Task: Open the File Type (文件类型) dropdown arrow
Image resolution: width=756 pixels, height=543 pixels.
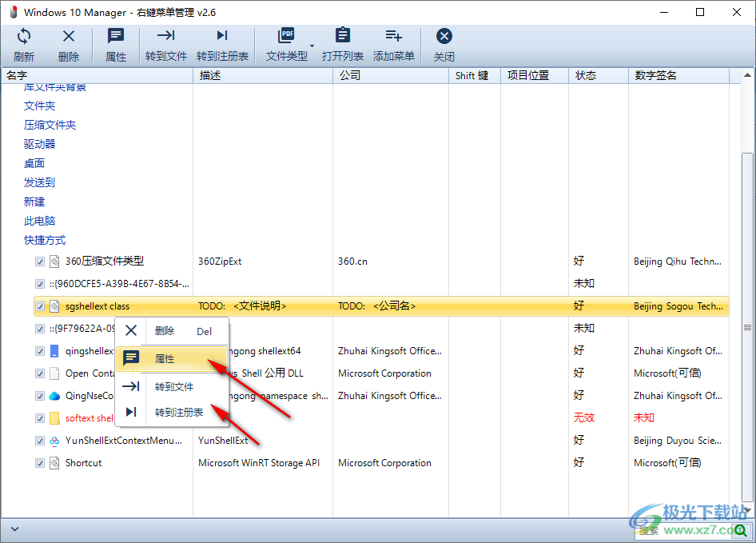Action: (x=312, y=46)
